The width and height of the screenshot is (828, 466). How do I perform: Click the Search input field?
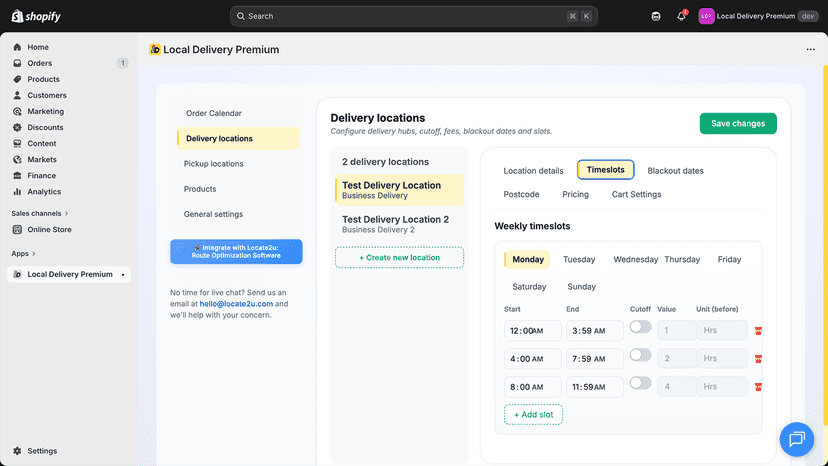click(x=413, y=16)
